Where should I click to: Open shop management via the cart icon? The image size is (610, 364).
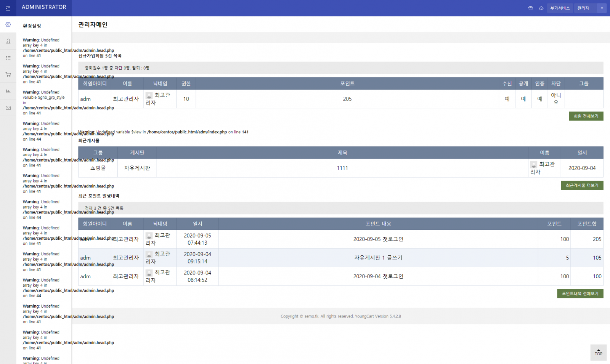pos(8,75)
